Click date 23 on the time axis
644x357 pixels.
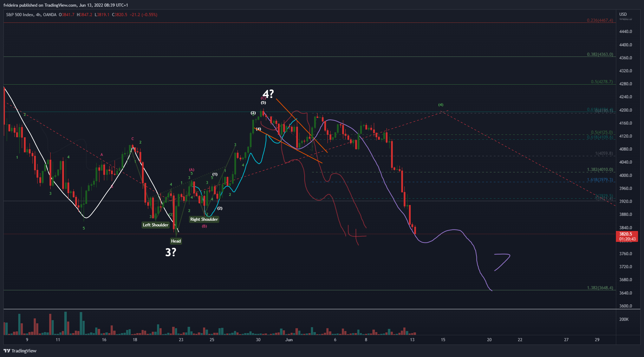pyautogui.click(x=181, y=340)
